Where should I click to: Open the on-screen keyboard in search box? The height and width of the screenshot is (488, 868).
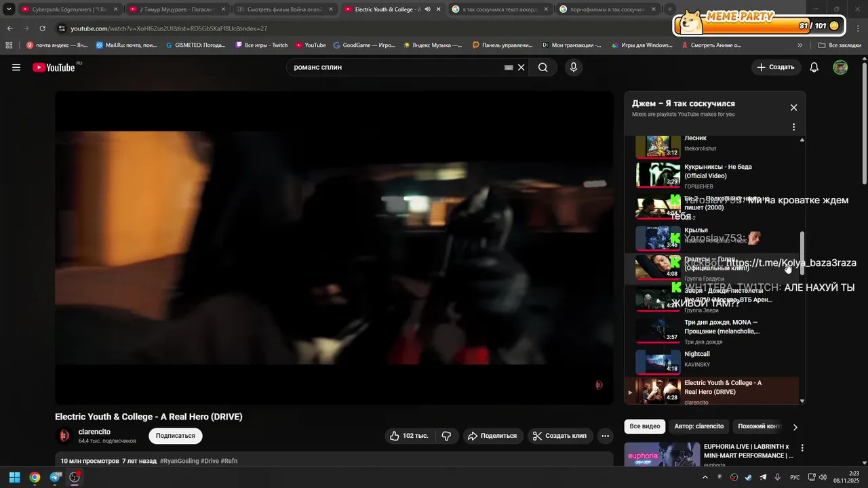tap(509, 68)
